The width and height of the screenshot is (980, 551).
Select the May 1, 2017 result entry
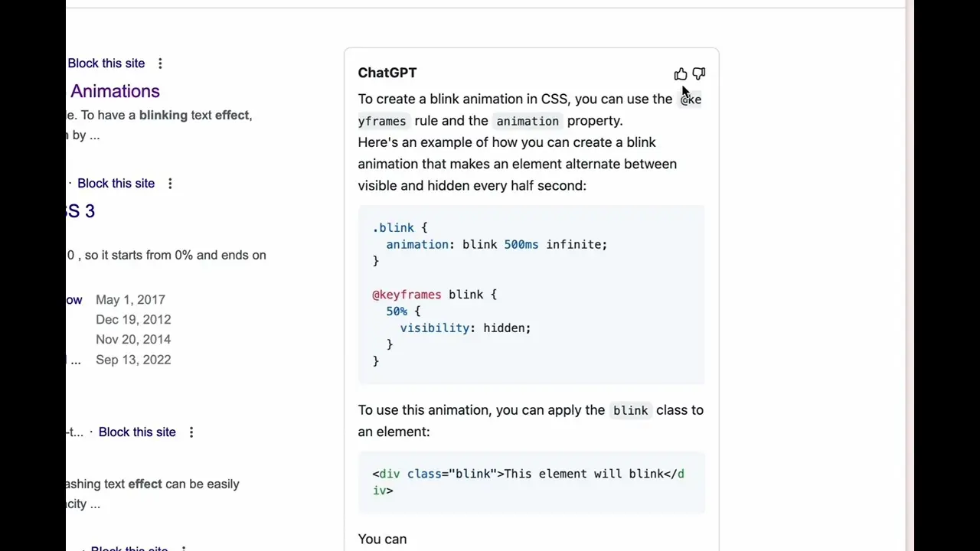130,300
